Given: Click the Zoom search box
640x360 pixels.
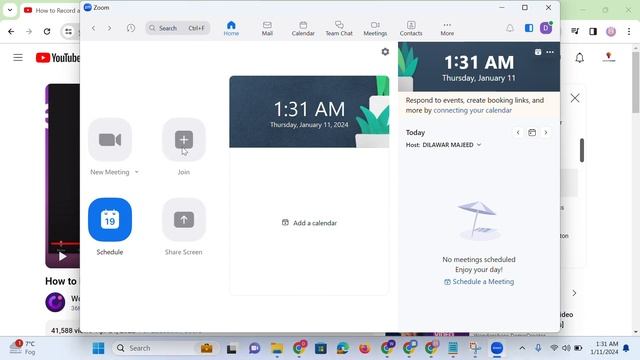Looking at the screenshot, I should pyautogui.click(x=178, y=28).
